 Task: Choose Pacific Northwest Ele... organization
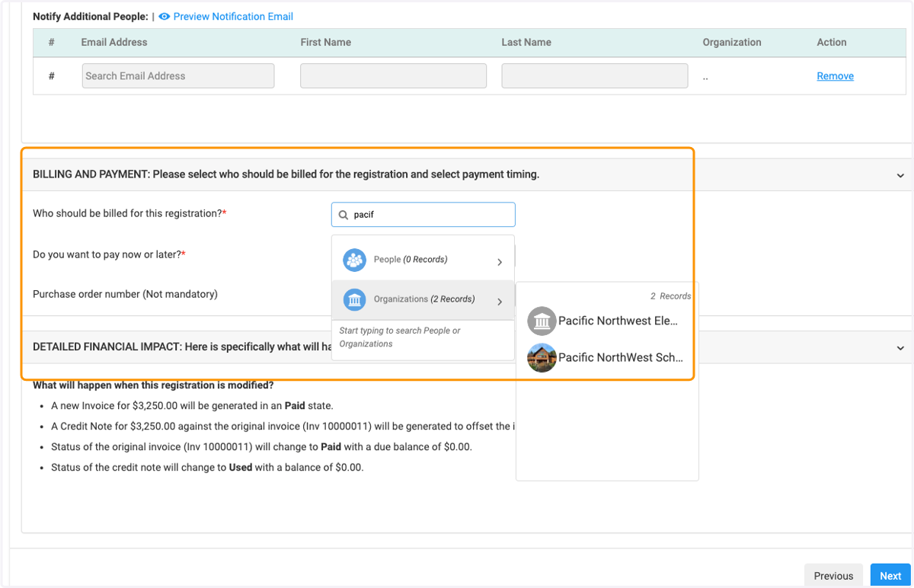[x=607, y=321]
